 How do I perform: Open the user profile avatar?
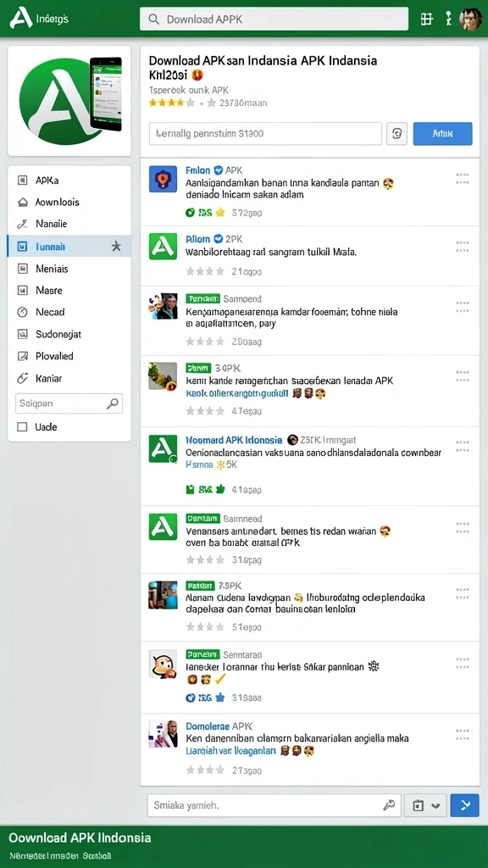[470, 19]
